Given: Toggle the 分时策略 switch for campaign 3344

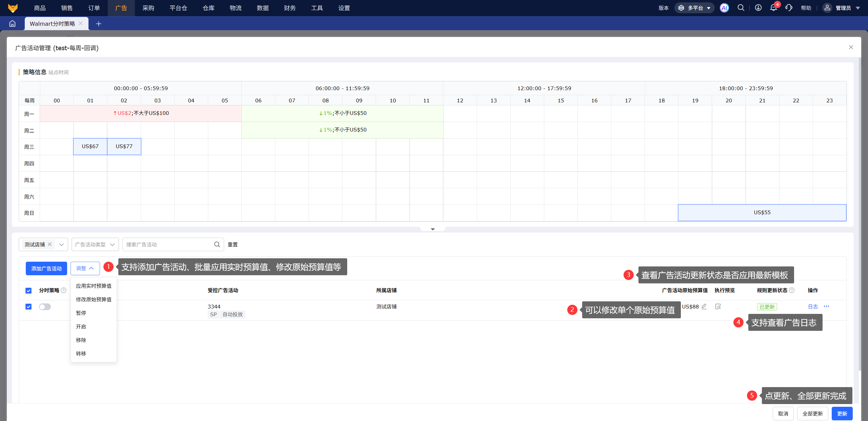Looking at the screenshot, I should tap(45, 307).
